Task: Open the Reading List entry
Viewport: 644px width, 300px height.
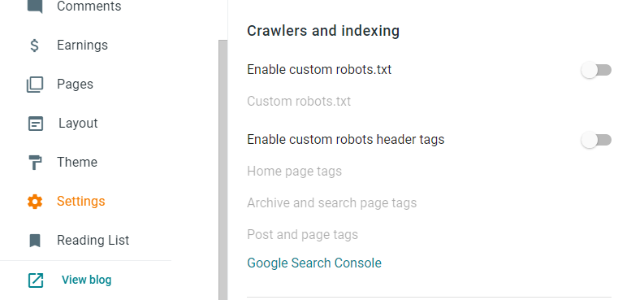Action: coord(93,240)
